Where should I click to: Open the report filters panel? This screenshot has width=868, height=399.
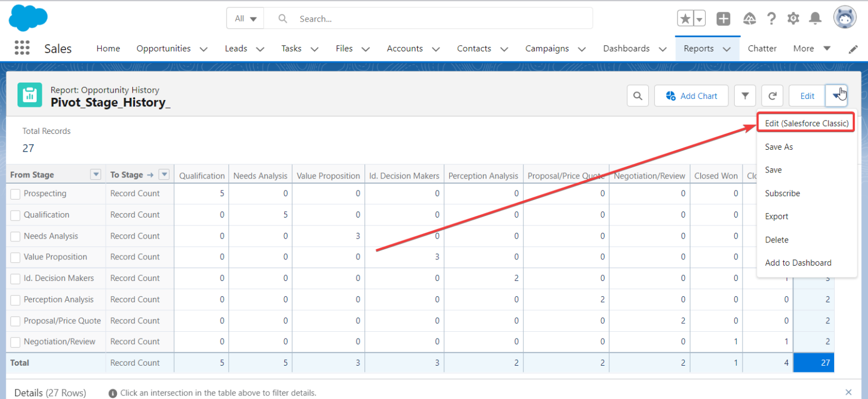[x=745, y=96]
